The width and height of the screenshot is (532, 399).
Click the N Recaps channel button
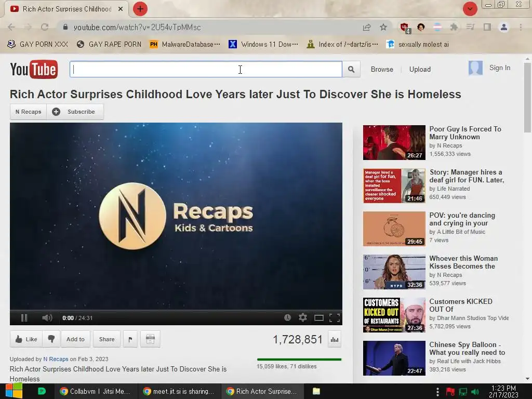tap(28, 112)
